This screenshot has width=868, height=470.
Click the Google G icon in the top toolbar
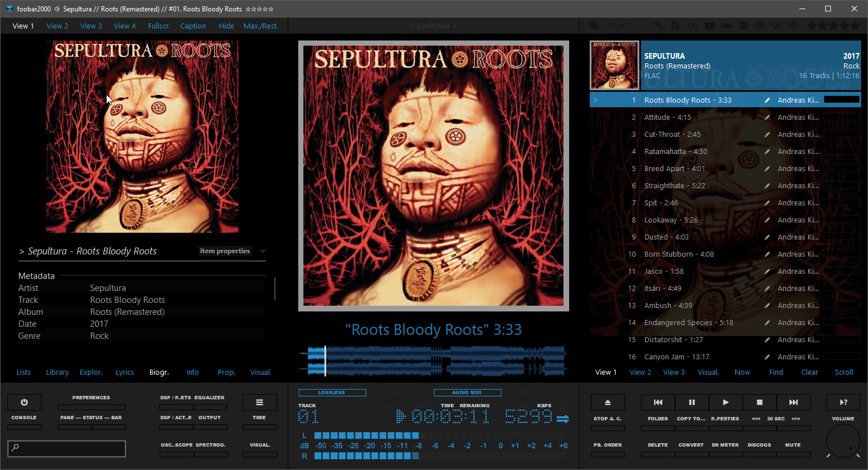coord(675,26)
